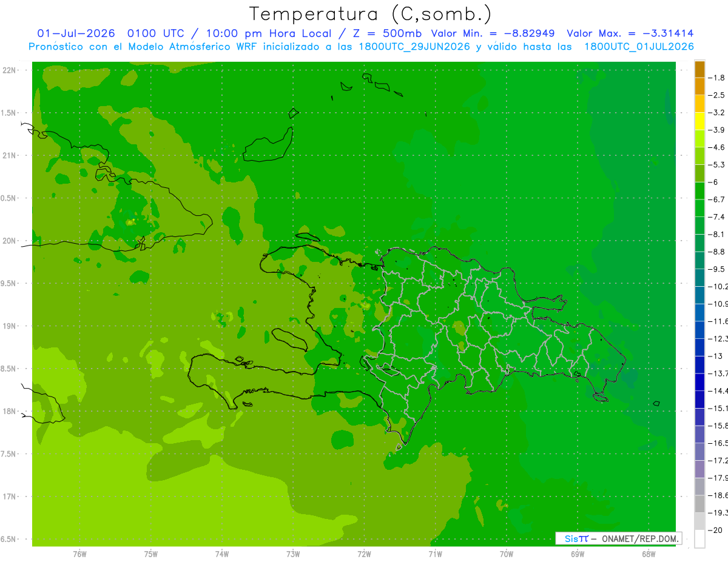
Task: Click the "1800UTC_01JUL2026" valid-until time
Action: tap(639, 47)
